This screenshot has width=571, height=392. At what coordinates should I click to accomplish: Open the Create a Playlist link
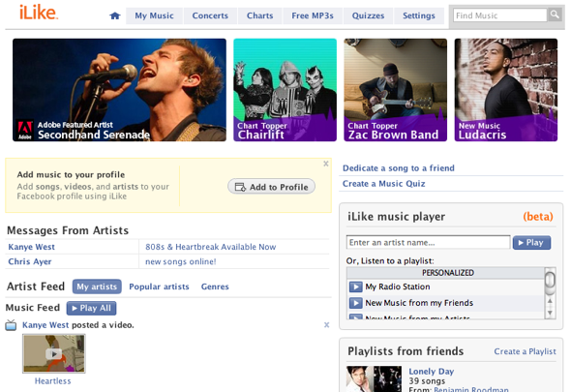point(525,351)
